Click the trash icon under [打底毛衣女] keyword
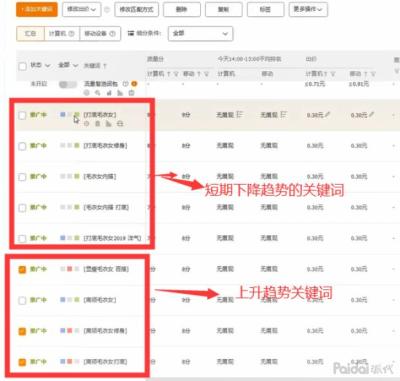The width and height of the screenshot is (400, 381). [98, 124]
